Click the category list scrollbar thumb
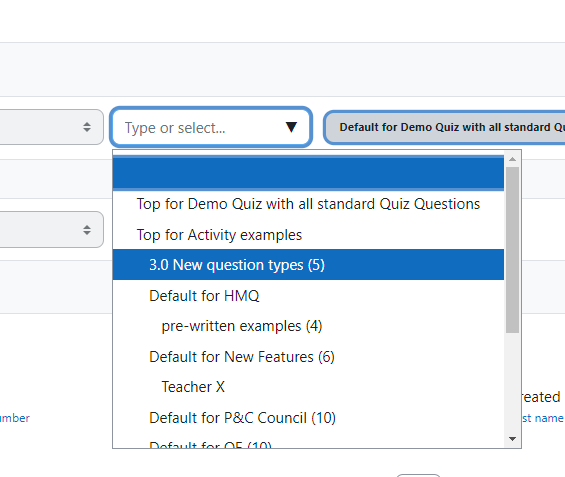The width and height of the screenshot is (565, 477). click(x=512, y=250)
